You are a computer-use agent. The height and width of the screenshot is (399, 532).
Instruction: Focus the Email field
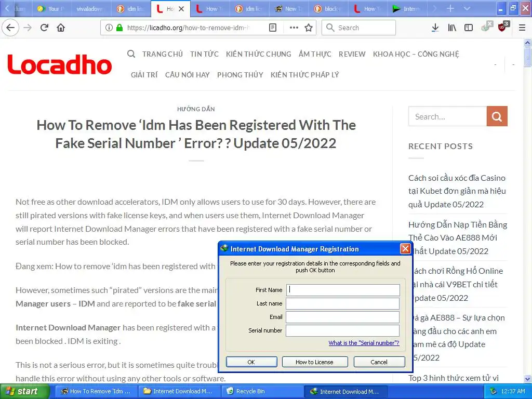point(343,317)
